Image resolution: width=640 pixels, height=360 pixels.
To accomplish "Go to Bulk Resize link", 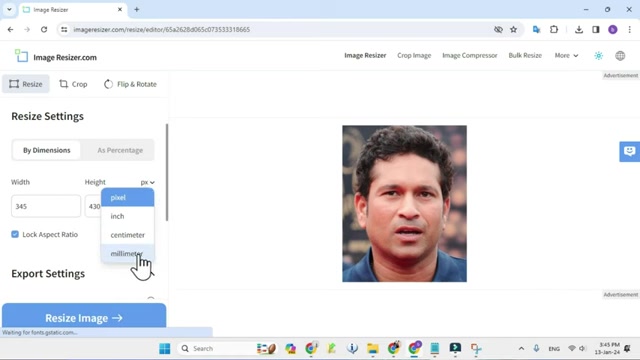I will 525,56.
